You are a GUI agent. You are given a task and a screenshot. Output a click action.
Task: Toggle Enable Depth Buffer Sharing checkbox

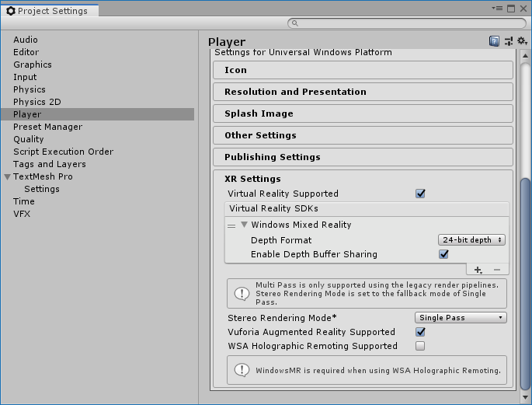tap(443, 254)
